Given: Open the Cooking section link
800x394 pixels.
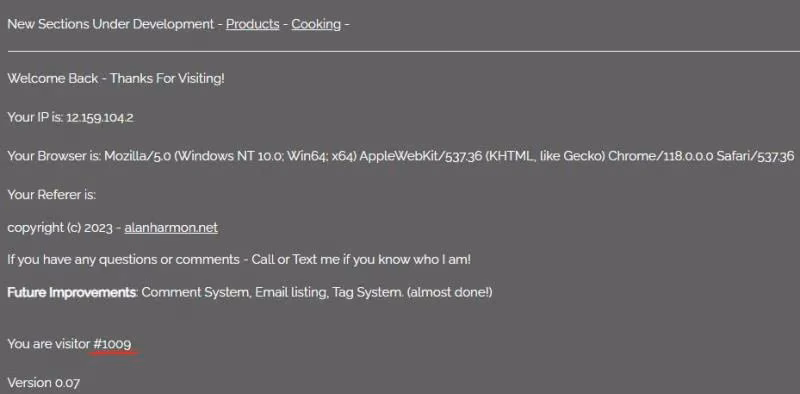Looking at the screenshot, I should (x=316, y=24).
